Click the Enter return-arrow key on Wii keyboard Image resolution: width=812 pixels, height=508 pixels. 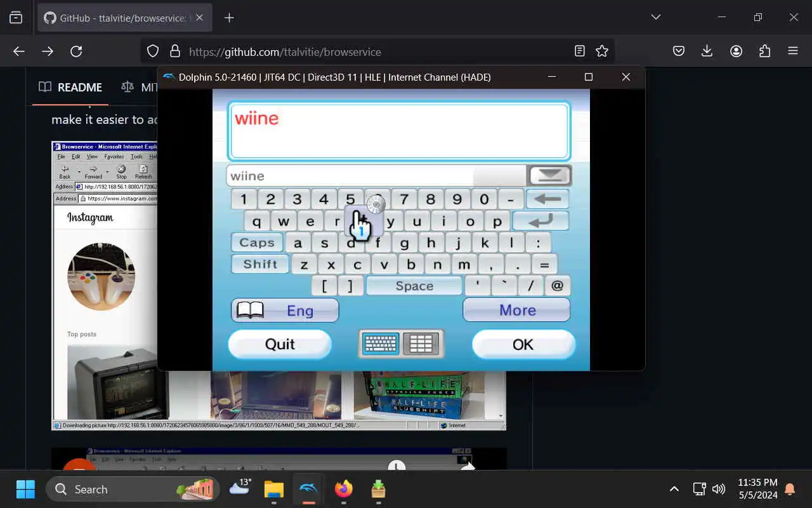540,221
